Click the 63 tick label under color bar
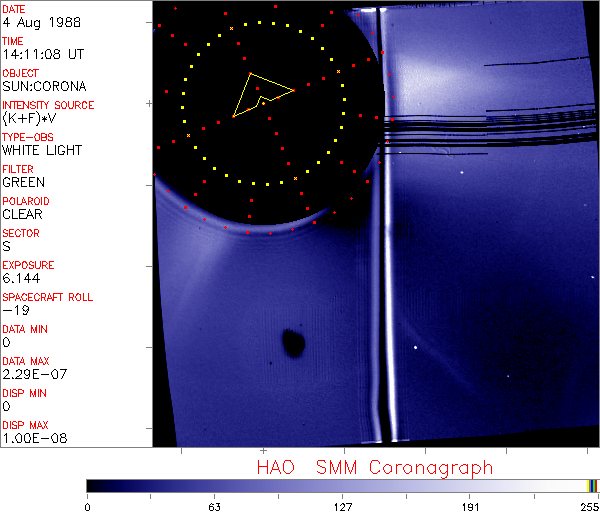Screen dimensions: 600x512 213,505
